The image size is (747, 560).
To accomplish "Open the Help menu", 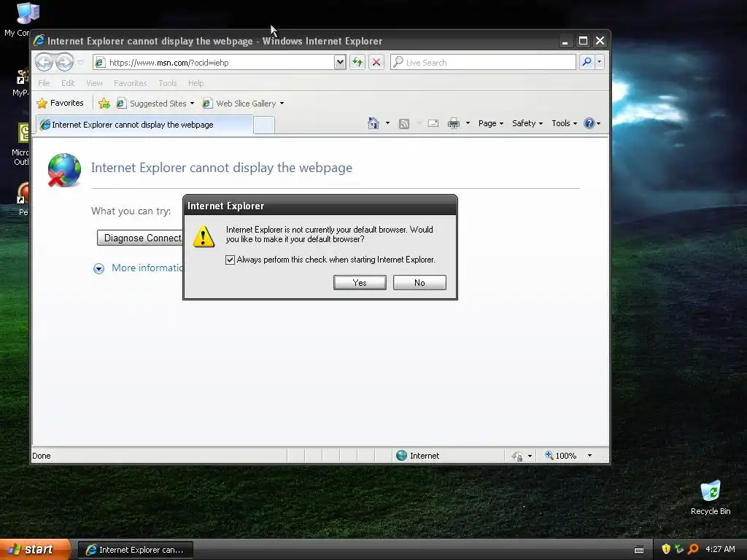I will coord(196,83).
